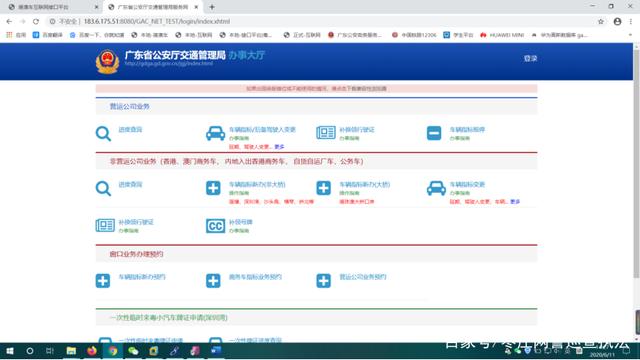
Task: Click plus icon for 车辆指标新办(非大桥)
Action: pos(213,188)
